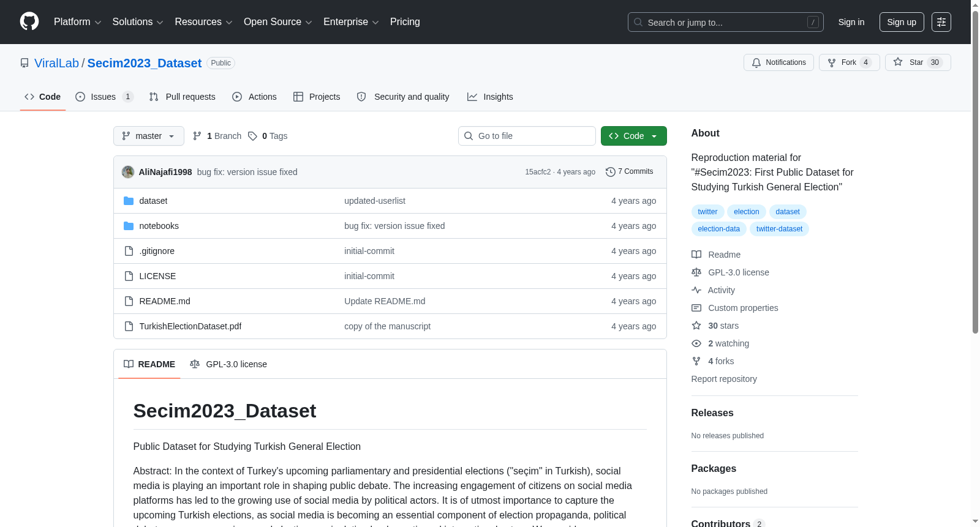Click the star icon in Star button
Viewport: 980px width, 527px height.
point(898,62)
